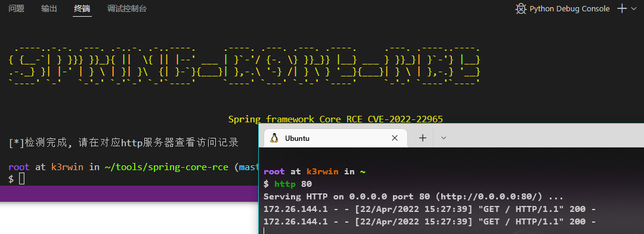This screenshot has width=644, height=234.
Task: Click the first 172.26.144.1 GET log line
Action: 429,210
